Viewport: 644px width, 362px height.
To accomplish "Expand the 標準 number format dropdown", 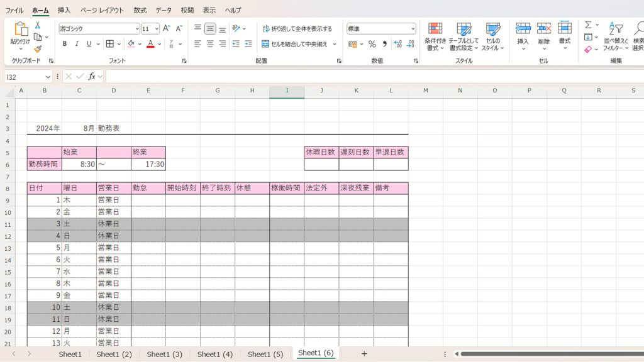I will click(413, 29).
